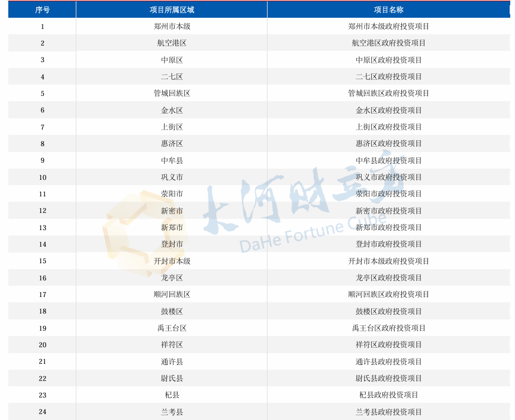Click the 项目所属区域 column header
This screenshot has width=515, height=420.
click(x=172, y=9)
